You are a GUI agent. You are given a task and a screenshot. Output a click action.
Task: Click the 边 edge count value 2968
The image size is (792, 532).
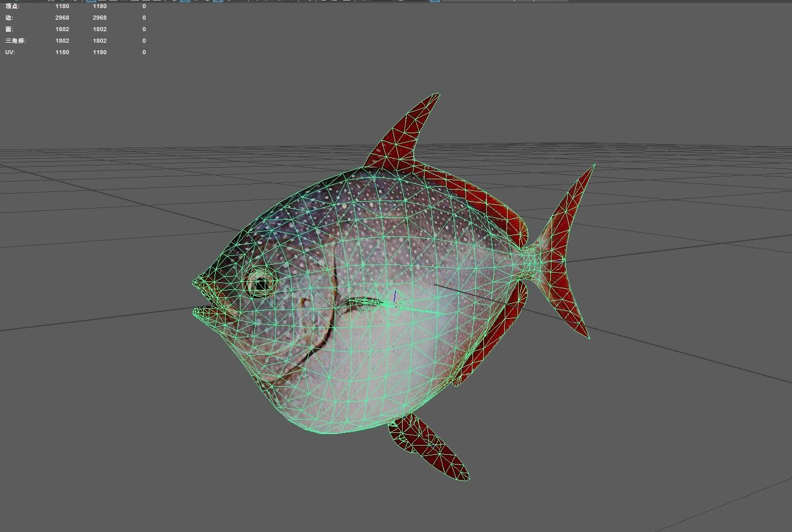pos(62,17)
